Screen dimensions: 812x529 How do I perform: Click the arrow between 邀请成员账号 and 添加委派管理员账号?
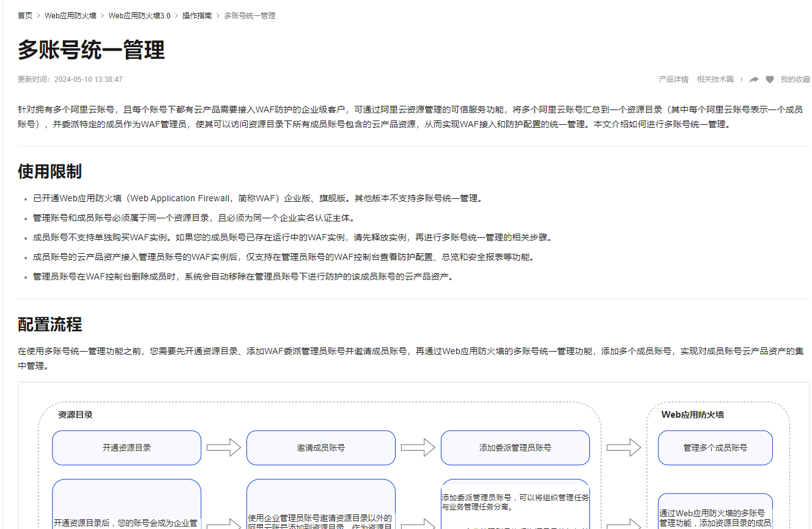(x=418, y=448)
